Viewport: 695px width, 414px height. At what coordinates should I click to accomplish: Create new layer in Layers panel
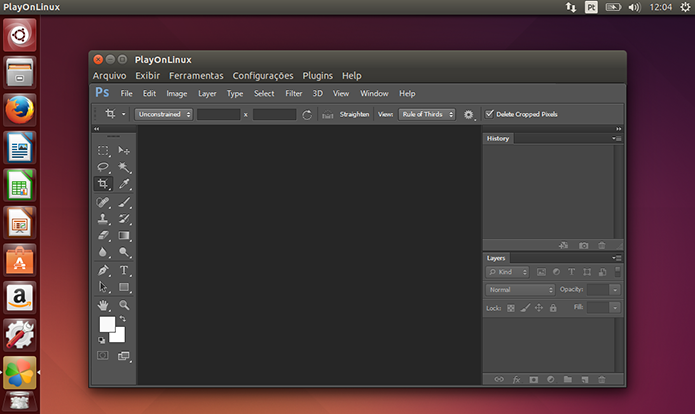tap(585, 379)
